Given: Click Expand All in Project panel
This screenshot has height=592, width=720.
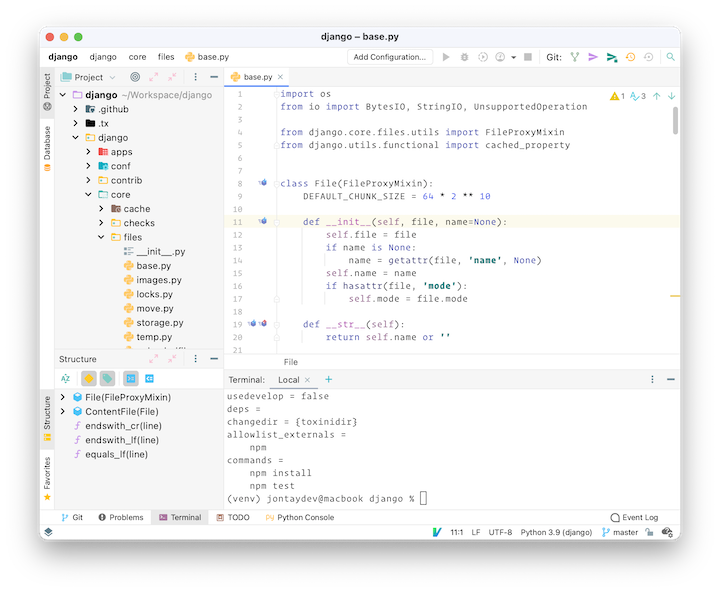Looking at the screenshot, I should 153,77.
